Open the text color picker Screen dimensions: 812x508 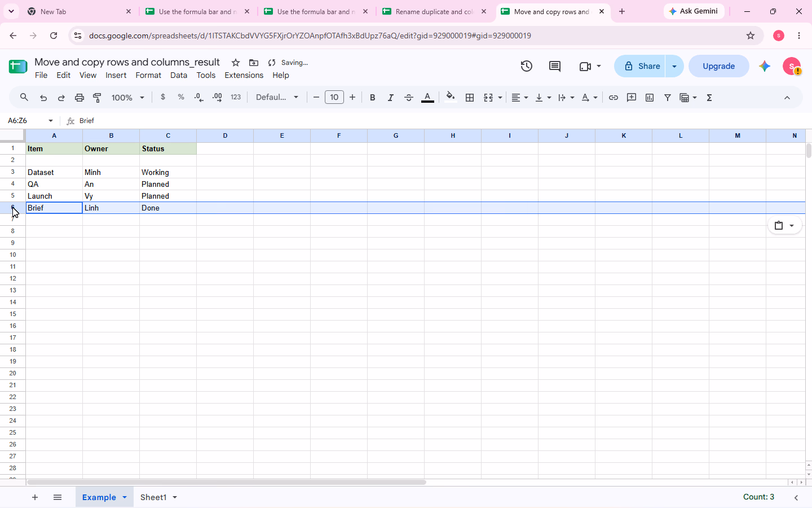pos(427,98)
